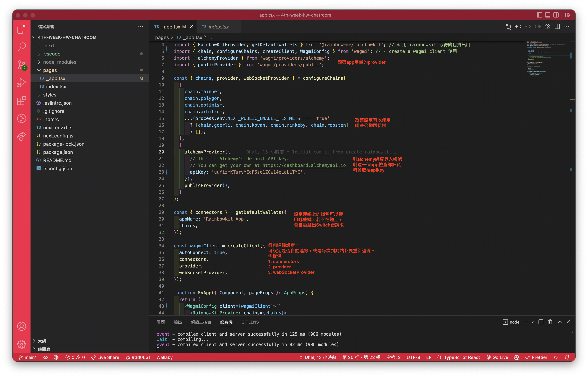Open the new terminal launch profile dropdown

click(x=532, y=322)
